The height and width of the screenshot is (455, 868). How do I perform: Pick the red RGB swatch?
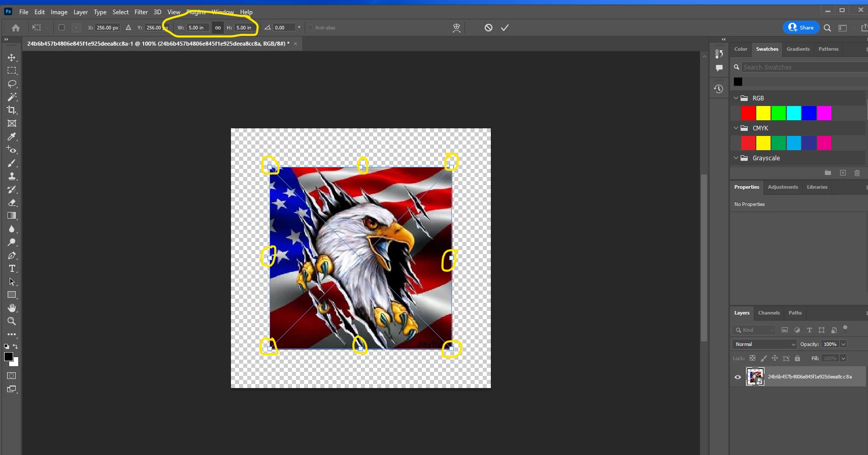748,113
